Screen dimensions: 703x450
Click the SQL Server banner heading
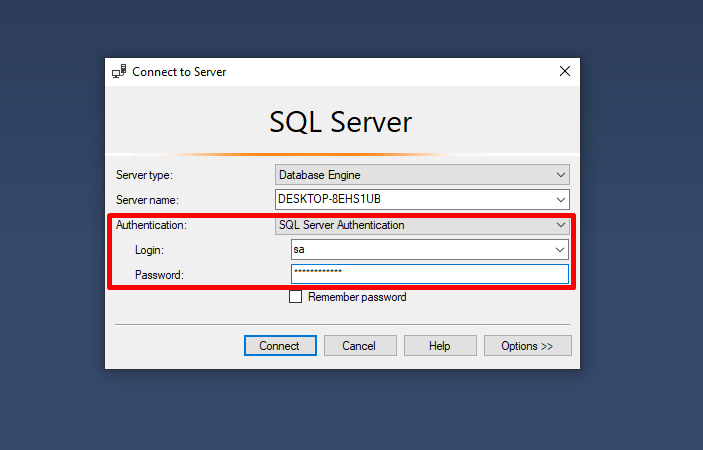[x=341, y=122]
